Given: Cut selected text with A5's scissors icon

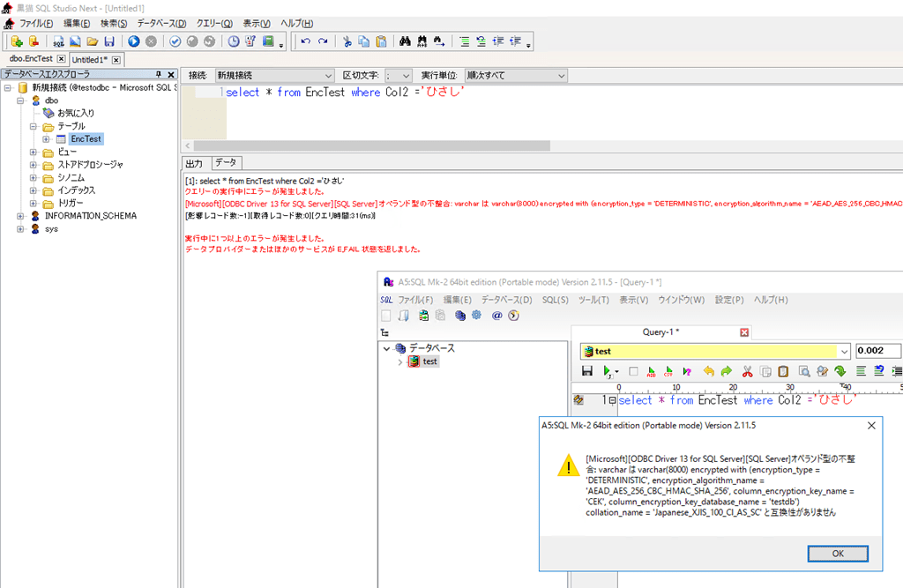Looking at the screenshot, I should [748, 371].
